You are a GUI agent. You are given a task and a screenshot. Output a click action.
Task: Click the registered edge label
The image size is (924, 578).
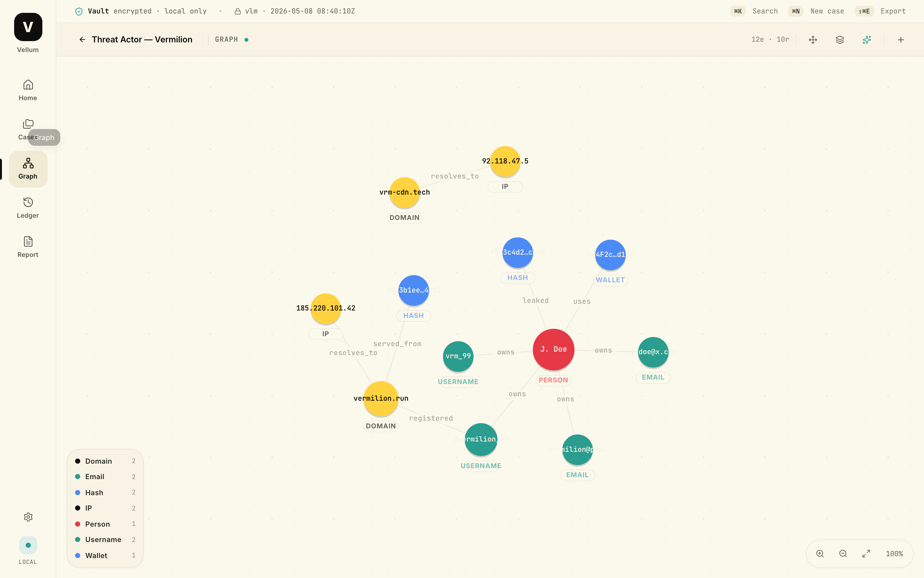pos(431,419)
